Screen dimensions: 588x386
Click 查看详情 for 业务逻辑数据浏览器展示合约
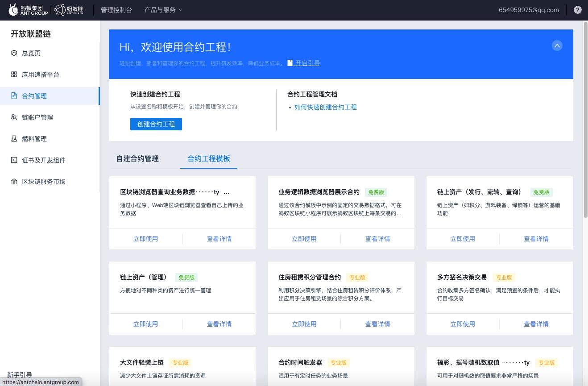[x=377, y=239]
